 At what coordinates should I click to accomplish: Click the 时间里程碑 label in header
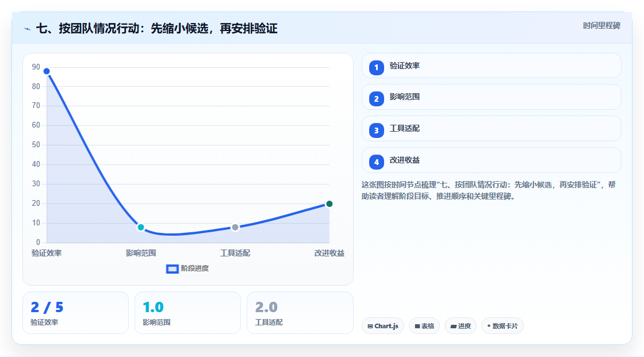tap(601, 25)
